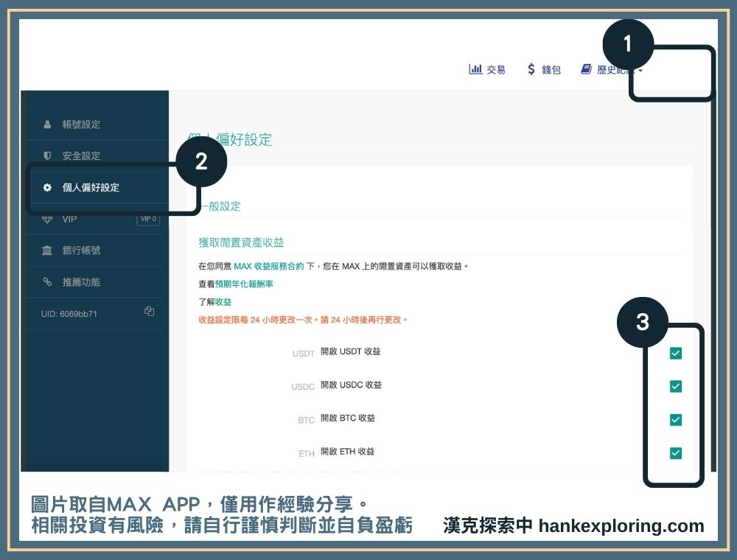
Task: Click the UID: 6069bb71 text
Action: point(69,314)
